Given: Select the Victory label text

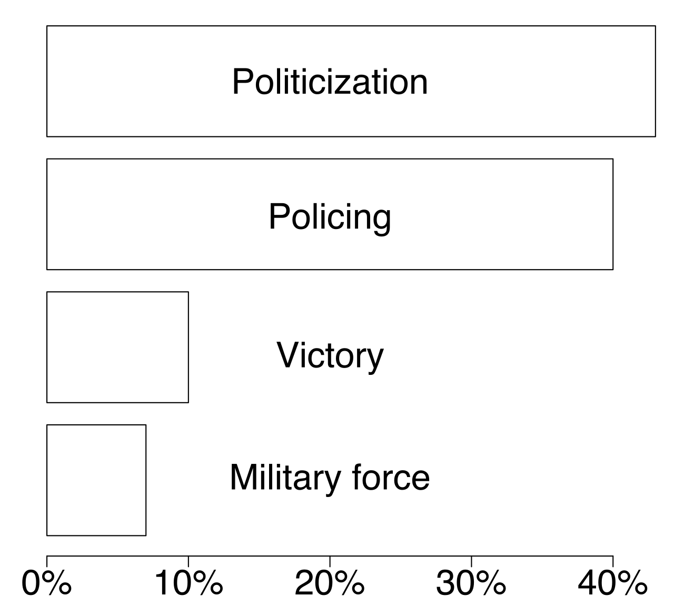Looking at the screenshot, I should click(330, 356).
